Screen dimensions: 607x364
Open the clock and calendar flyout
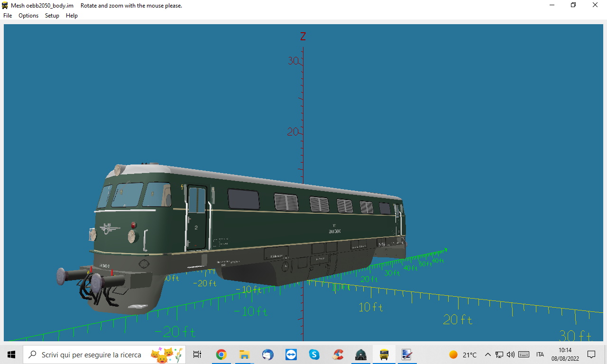pyautogui.click(x=565, y=355)
